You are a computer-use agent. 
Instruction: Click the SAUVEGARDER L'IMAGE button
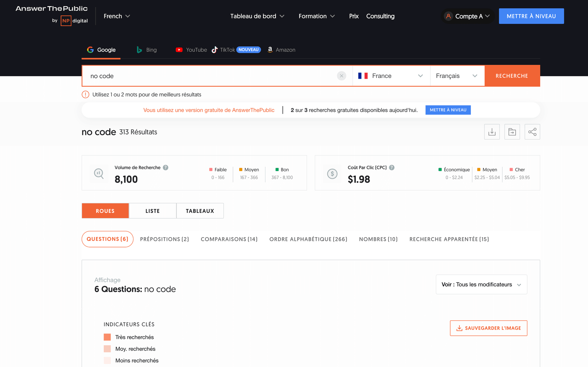point(488,328)
